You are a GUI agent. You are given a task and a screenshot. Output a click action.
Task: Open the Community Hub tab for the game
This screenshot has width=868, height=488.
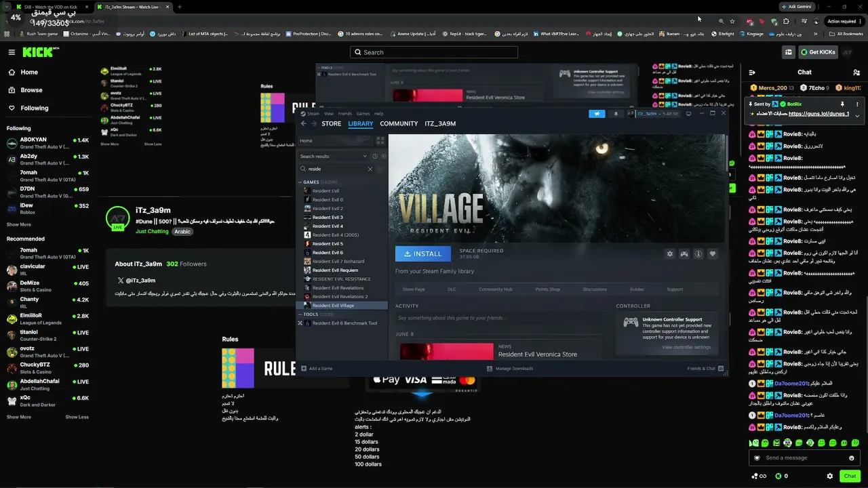pos(496,289)
